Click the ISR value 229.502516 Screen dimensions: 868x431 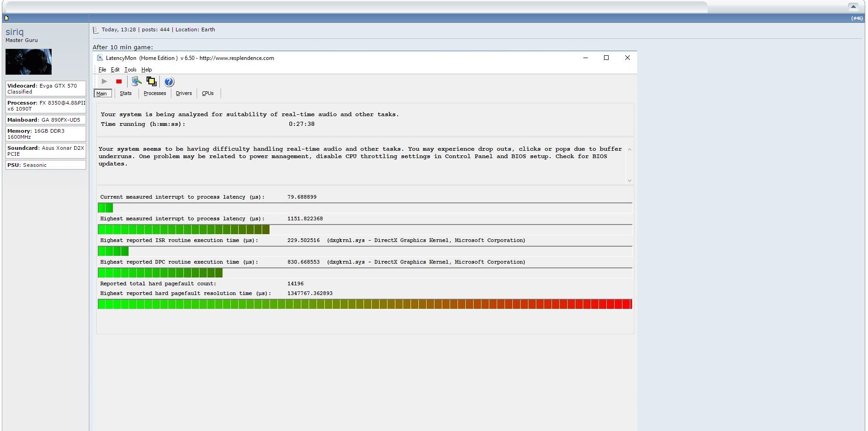click(x=304, y=240)
